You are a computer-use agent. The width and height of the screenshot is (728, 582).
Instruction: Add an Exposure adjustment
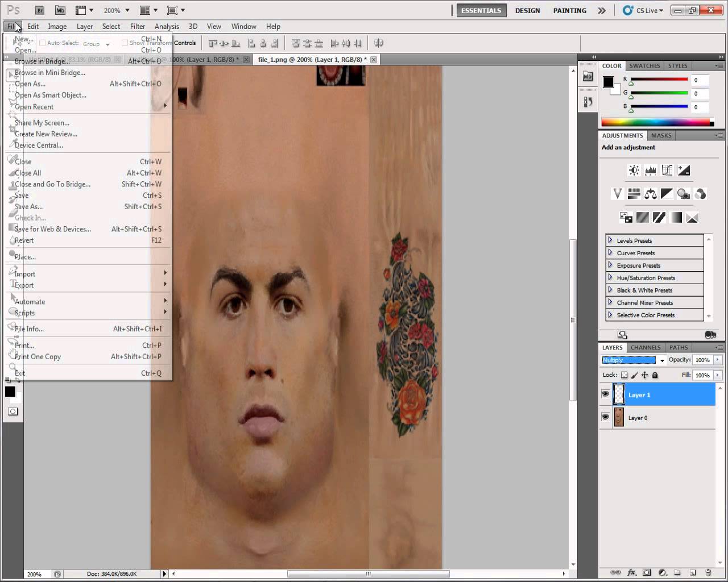tap(684, 170)
